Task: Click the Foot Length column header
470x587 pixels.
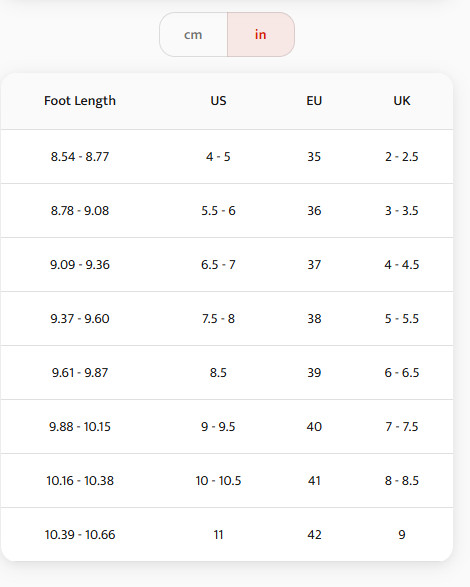Action: pos(80,101)
